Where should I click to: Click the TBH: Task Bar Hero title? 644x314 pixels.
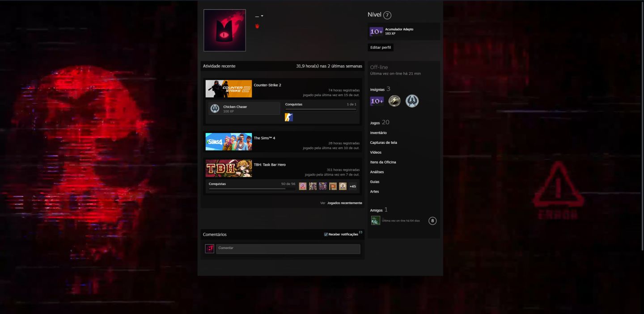click(270, 165)
